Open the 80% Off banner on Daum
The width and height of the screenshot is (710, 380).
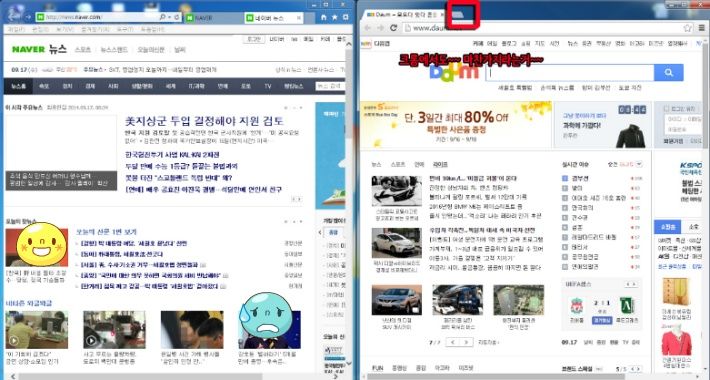[456, 125]
